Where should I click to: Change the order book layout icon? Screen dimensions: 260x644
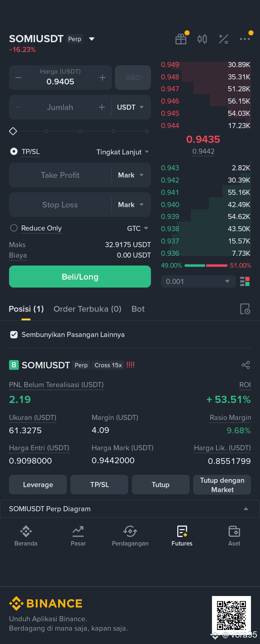[245, 281]
